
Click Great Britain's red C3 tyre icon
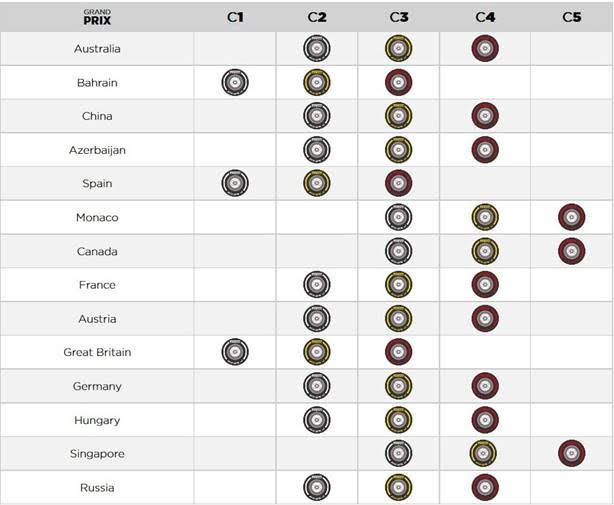(x=399, y=352)
